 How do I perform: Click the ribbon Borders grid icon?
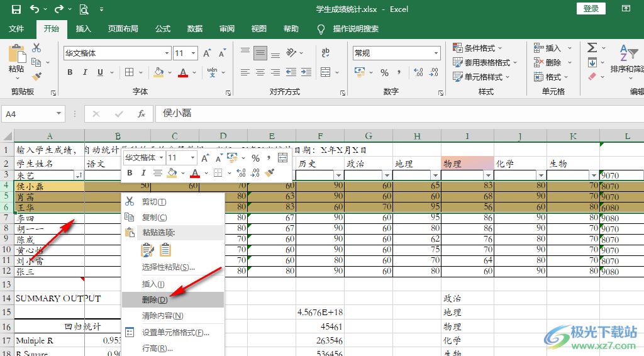pos(128,72)
